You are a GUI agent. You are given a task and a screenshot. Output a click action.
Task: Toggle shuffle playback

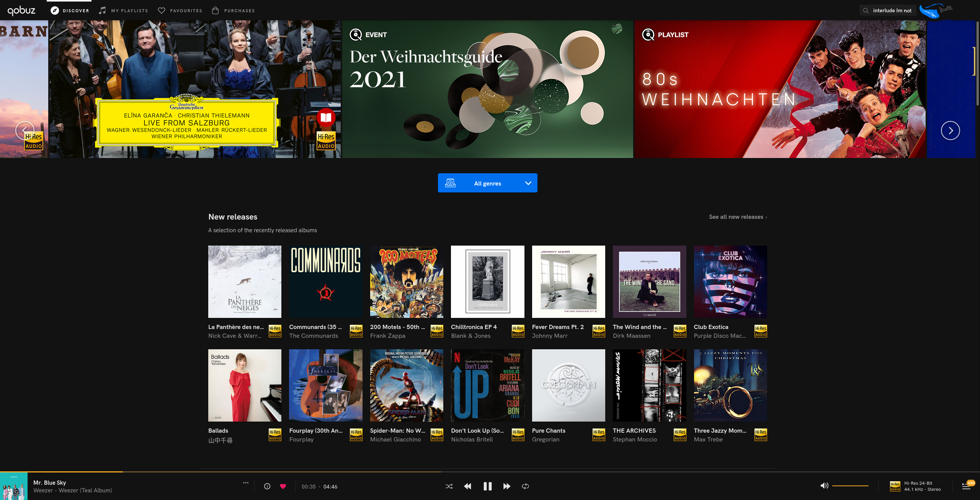[x=449, y=486]
